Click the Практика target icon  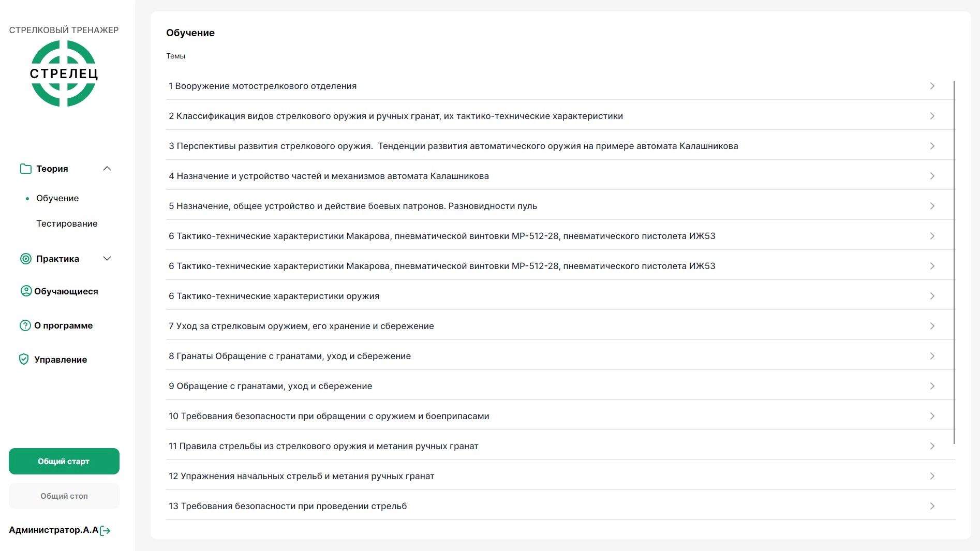25,259
